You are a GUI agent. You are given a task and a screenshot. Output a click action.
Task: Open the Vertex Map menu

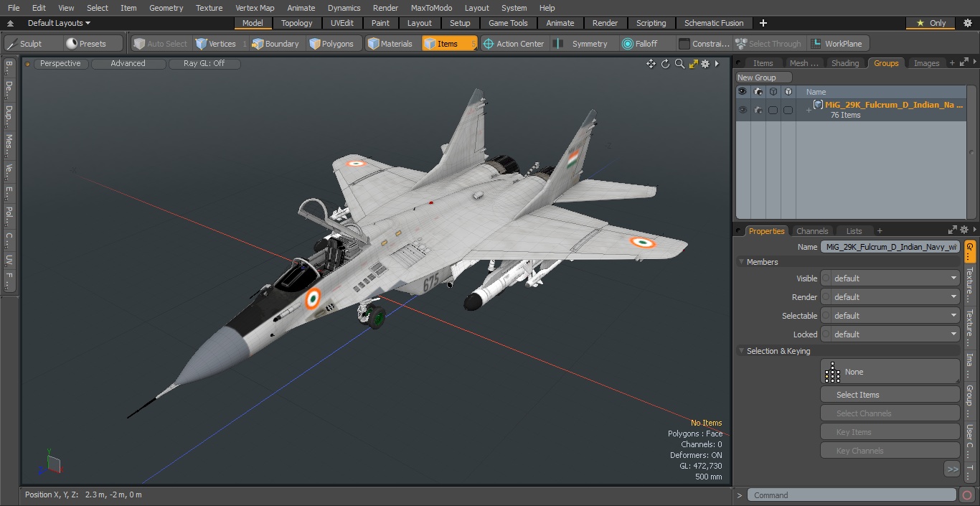(x=255, y=8)
